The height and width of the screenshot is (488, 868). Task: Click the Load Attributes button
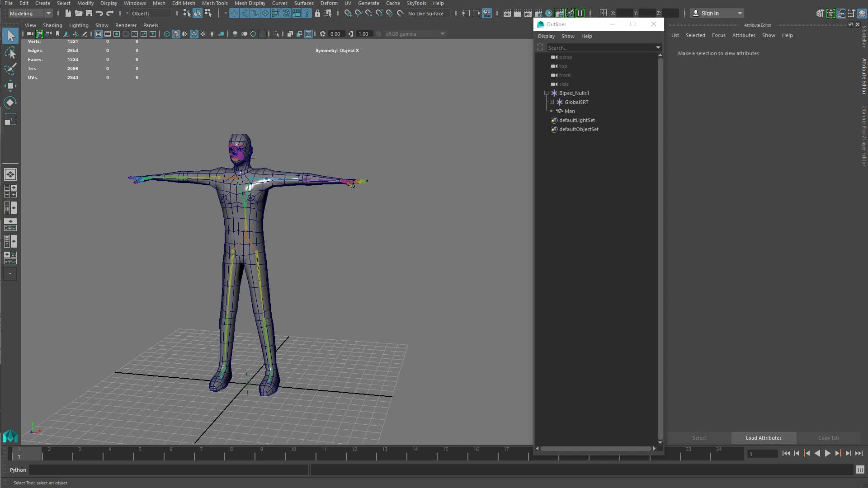[764, 438]
